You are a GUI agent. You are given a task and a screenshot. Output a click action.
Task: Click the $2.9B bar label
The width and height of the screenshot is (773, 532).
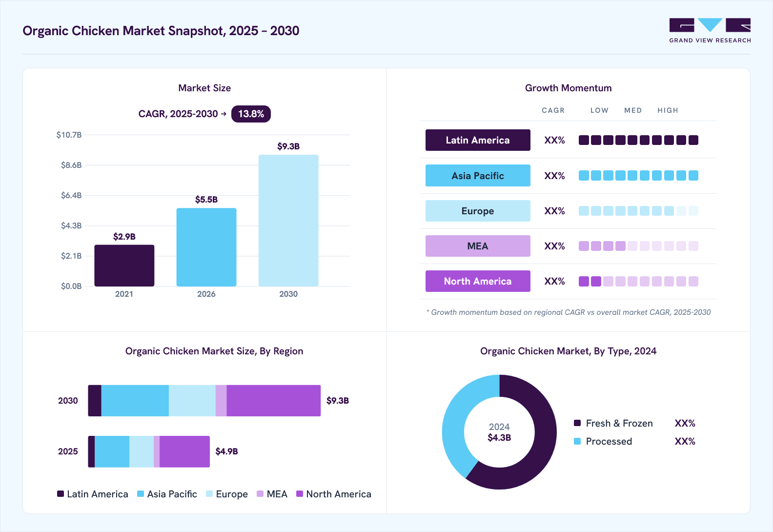(x=124, y=237)
